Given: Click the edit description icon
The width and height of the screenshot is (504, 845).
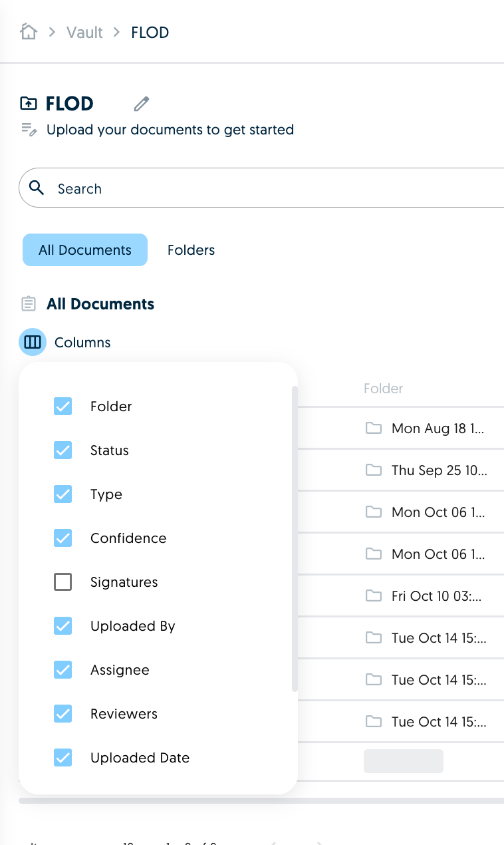Looking at the screenshot, I should [x=29, y=129].
